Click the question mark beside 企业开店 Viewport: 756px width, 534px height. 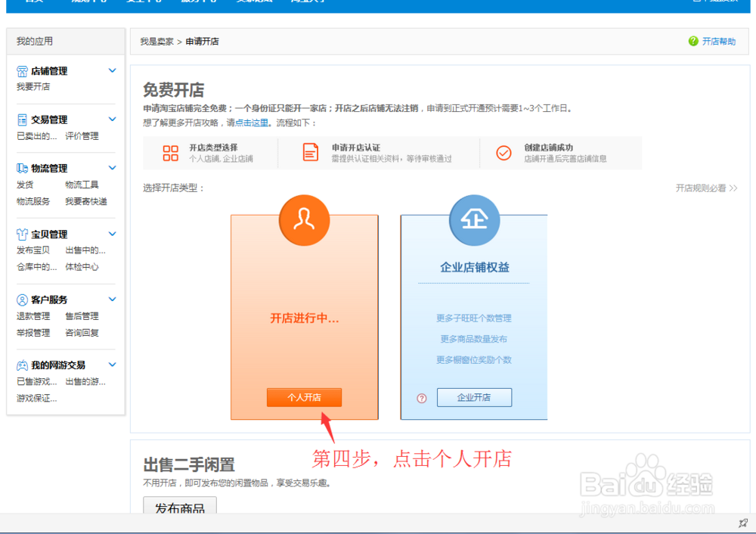point(421,397)
